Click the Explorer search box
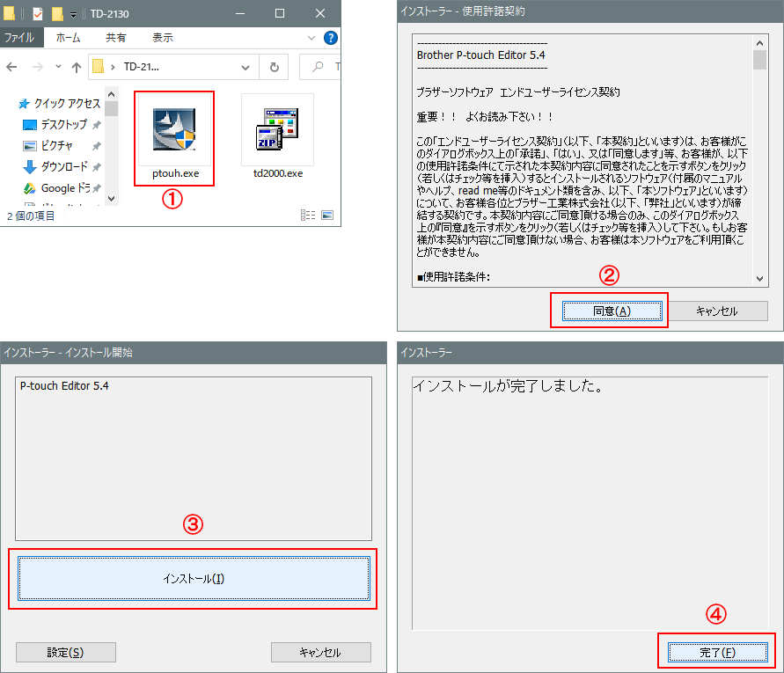Viewport: 784px width, 673px height. (x=320, y=67)
